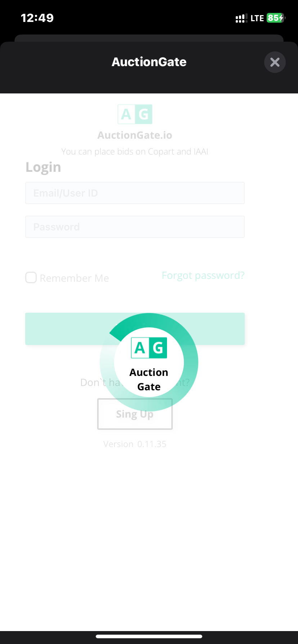Tap the Login heading text
The height and width of the screenshot is (644, 298).
click(43, 167)
